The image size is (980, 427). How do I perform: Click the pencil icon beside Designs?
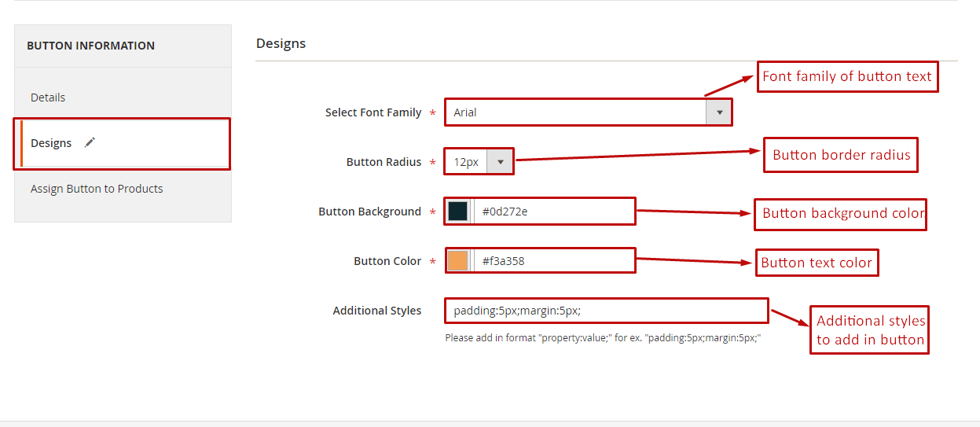pos(90,142)
